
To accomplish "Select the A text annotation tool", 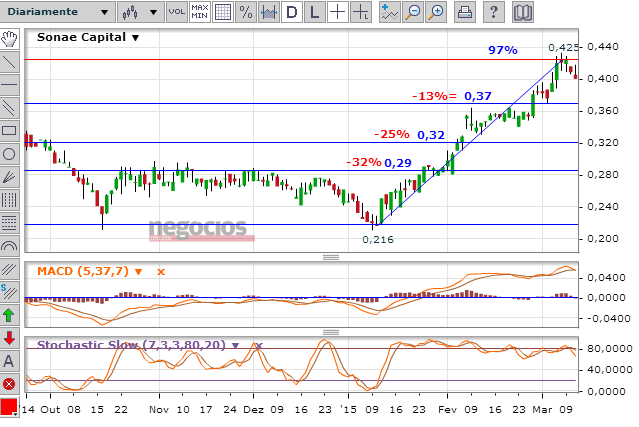I will point(9,361).
